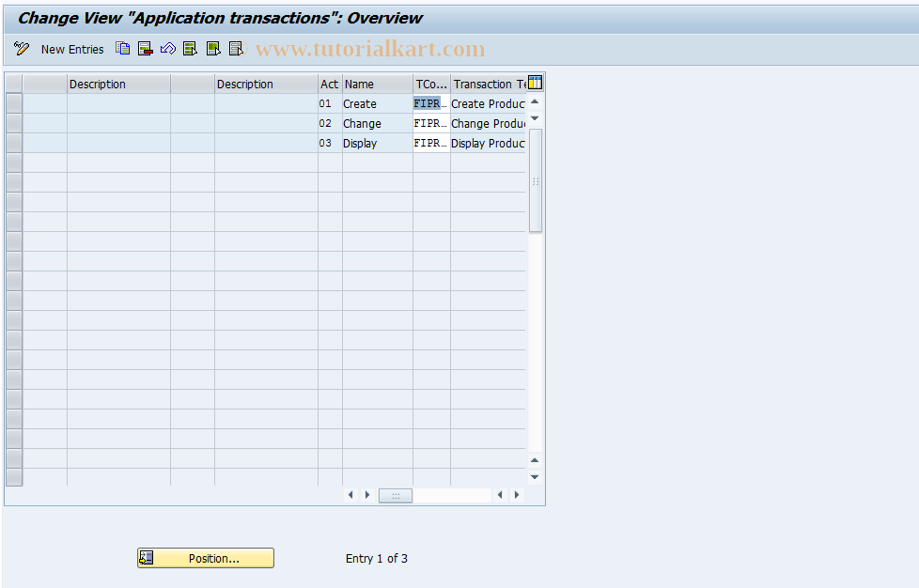Click the Position... button
The width and height of the screenshot is (919, 588).
tap(205, 557)
